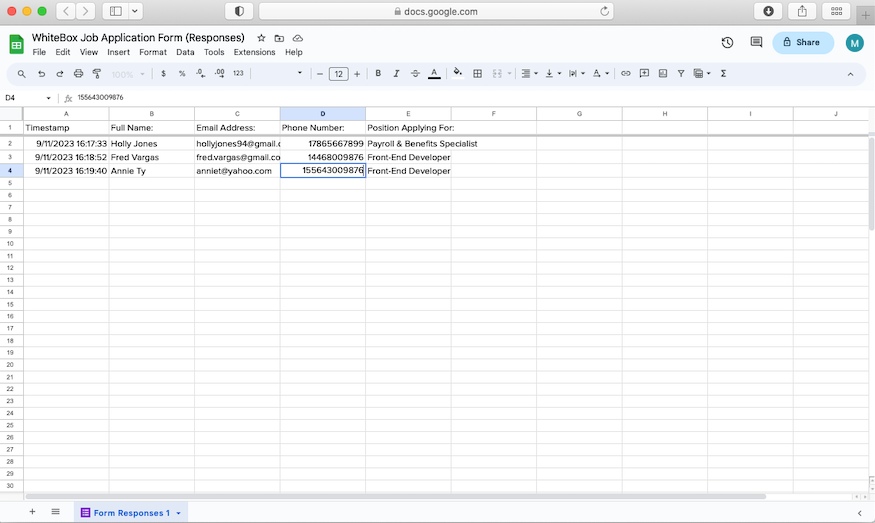Open the zoom level dropdown
Viewport: 875px width, 523px height.
[126, 74]
